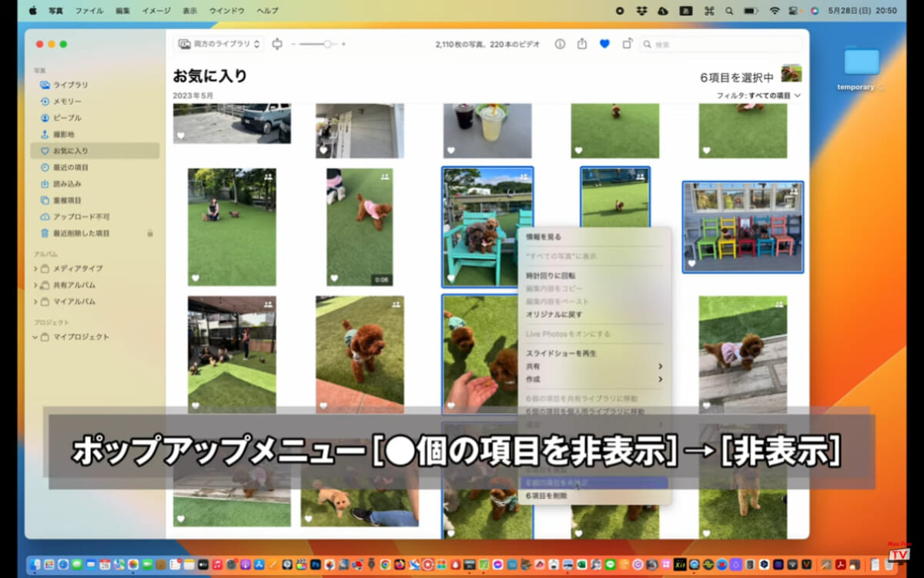Click the highlighted hide-items context menu entry
The width and height of the screenshot is (924, 578).
pyautogui.click(x=594, y=482)
